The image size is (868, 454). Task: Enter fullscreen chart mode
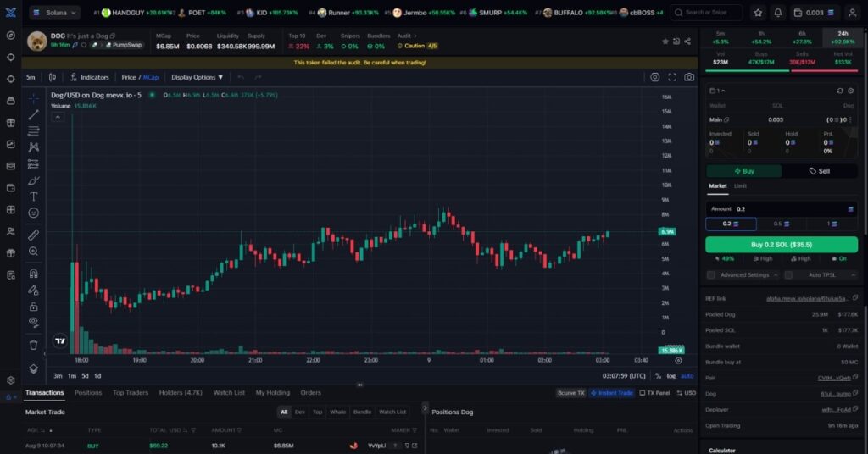(x=672, y=77)
